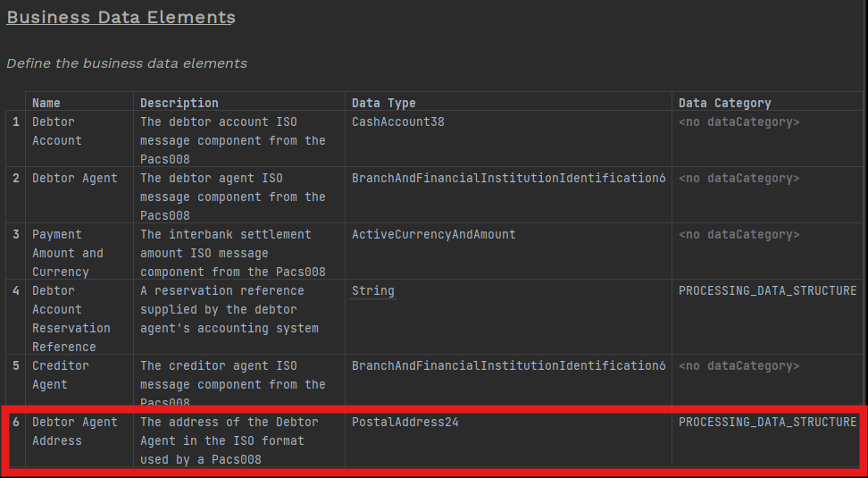The width and height of the screenshot is (868, 478).
Task: Click the Data Category column header
Action: click(x=724, y=103)
